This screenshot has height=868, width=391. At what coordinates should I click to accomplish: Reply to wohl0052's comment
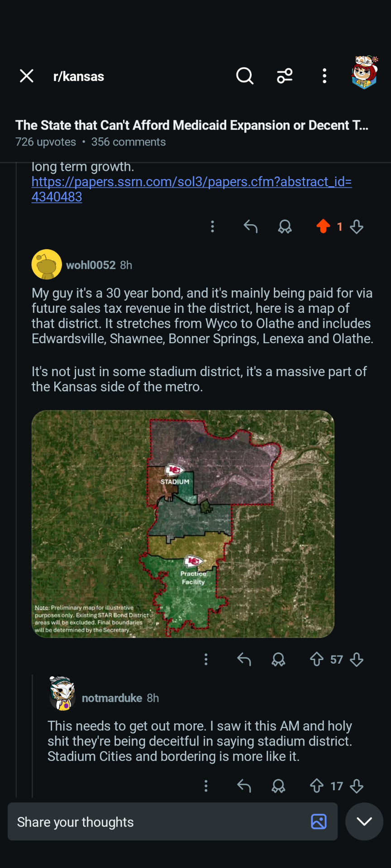243,659
